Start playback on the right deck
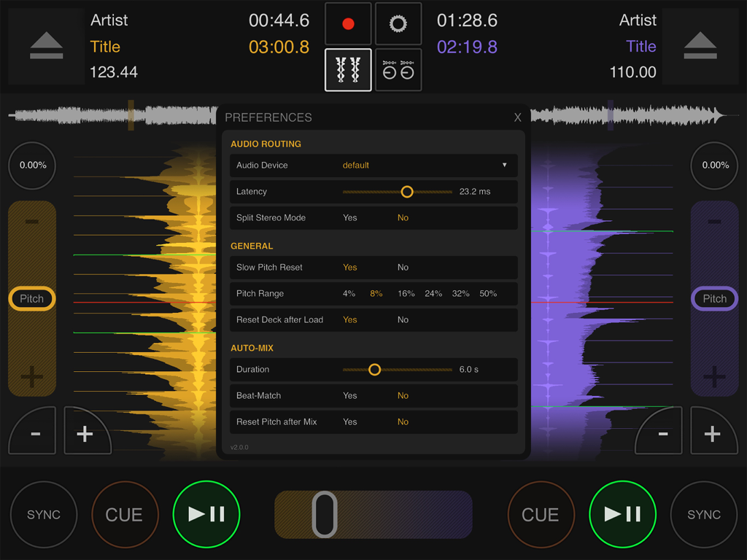Viewport: 747px width, 560px height. (x=622, y=514)
